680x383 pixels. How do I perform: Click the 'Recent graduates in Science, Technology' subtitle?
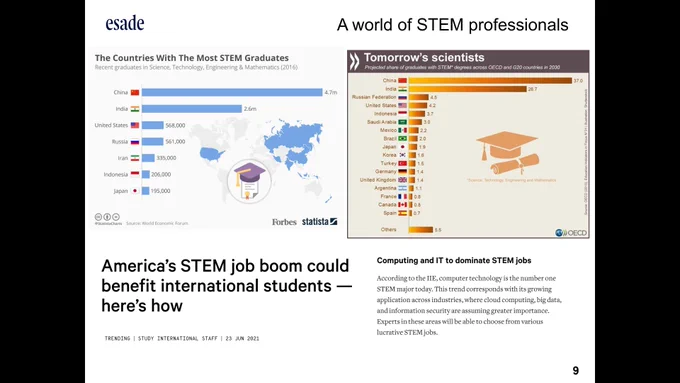(x=196, y=67)
